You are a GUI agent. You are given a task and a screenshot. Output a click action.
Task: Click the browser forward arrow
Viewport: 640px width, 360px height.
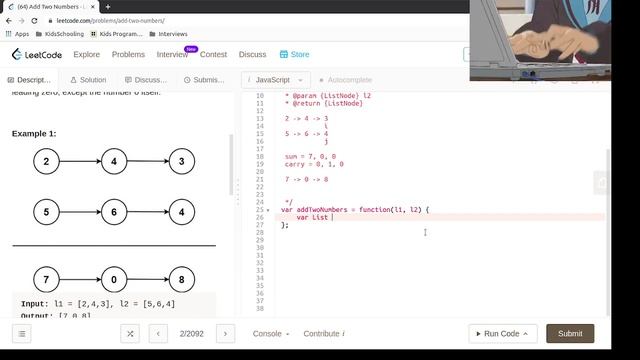[x=22, y=20]
